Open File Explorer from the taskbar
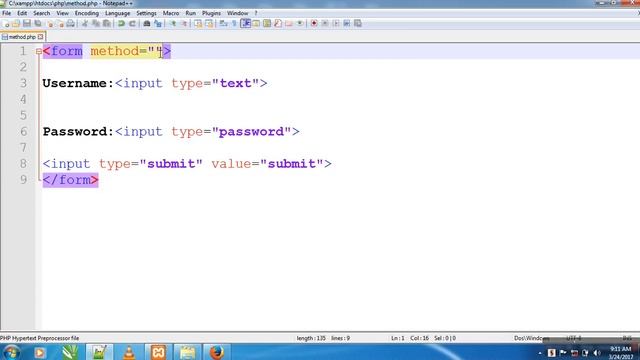The width and height of the screenshot is (640, 360). [x=188, y=352]
